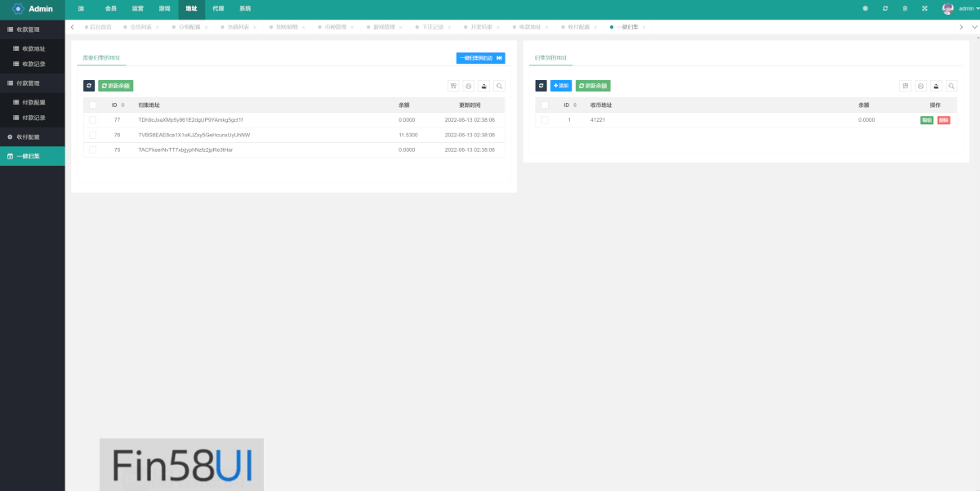Switch to the 收付配置 tab
Viewport: 980px width, 491px height.
point(577,27)
